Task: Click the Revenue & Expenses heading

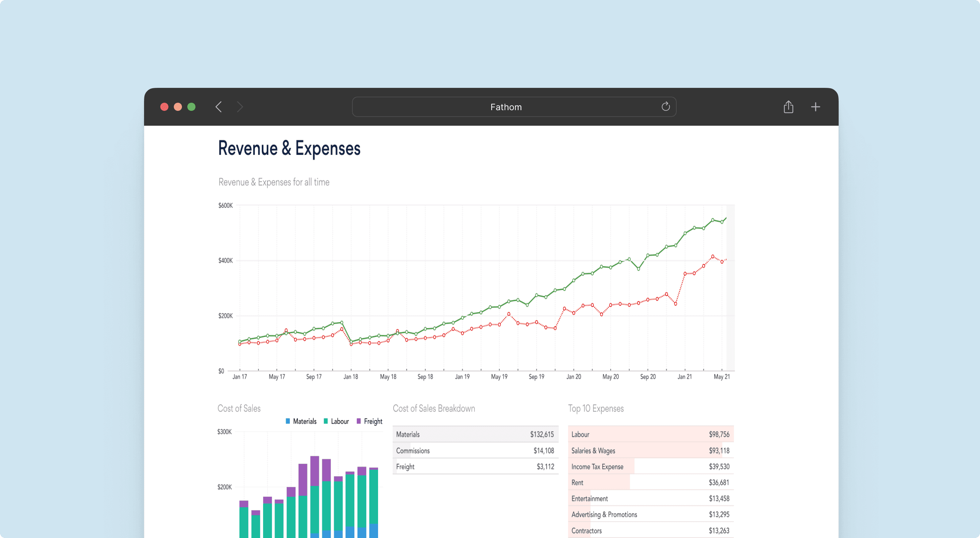Action: point(289,148)
